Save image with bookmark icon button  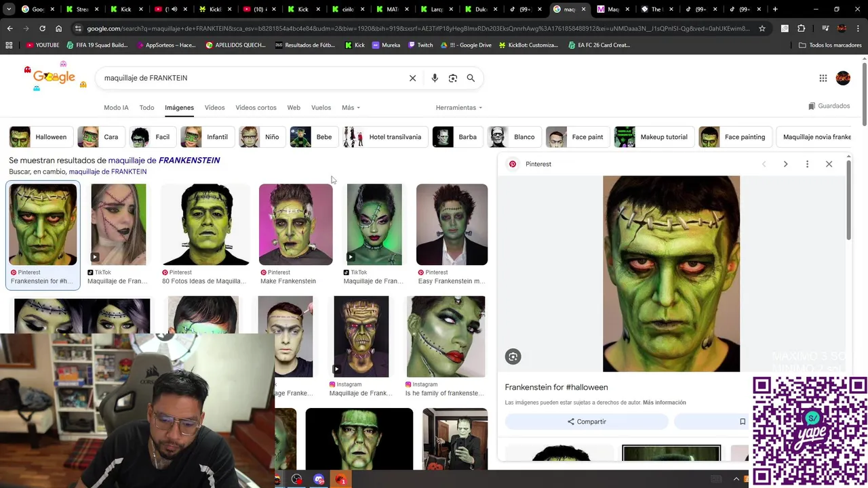[743, 422]
